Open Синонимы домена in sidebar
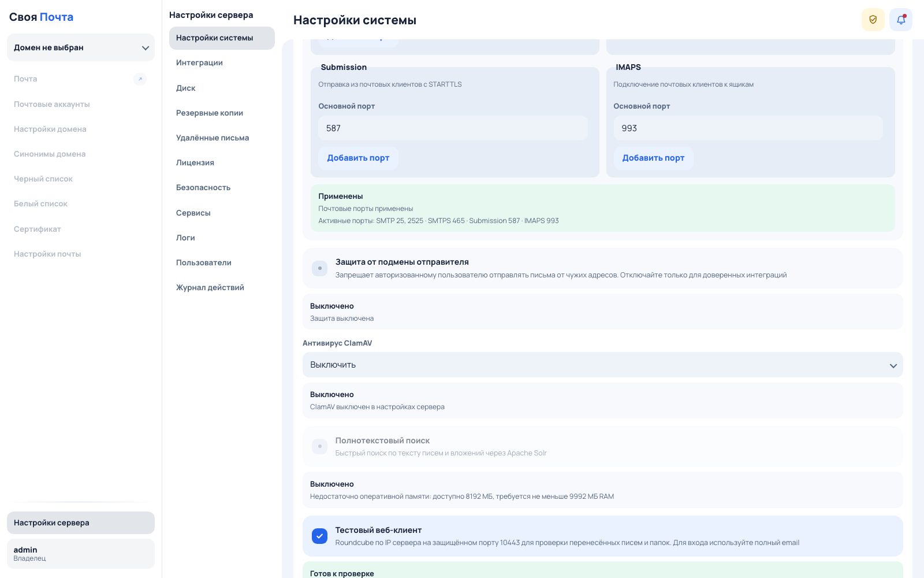The image size is (924, 578). tap(81, 154)
